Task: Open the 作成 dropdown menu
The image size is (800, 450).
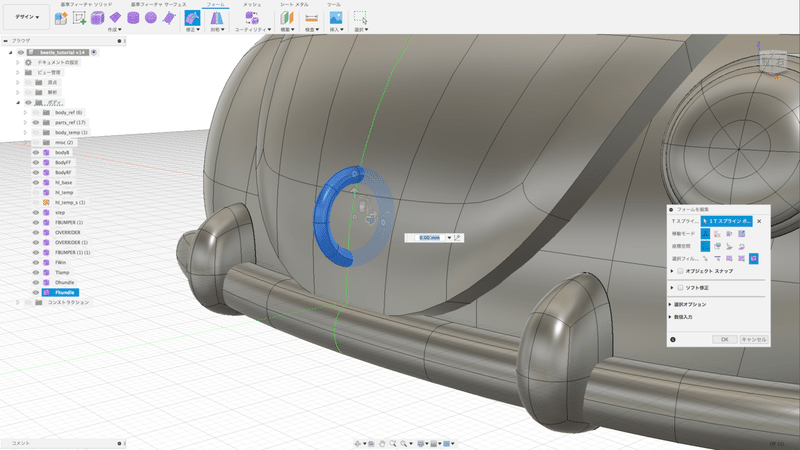Action: [115, 30]
